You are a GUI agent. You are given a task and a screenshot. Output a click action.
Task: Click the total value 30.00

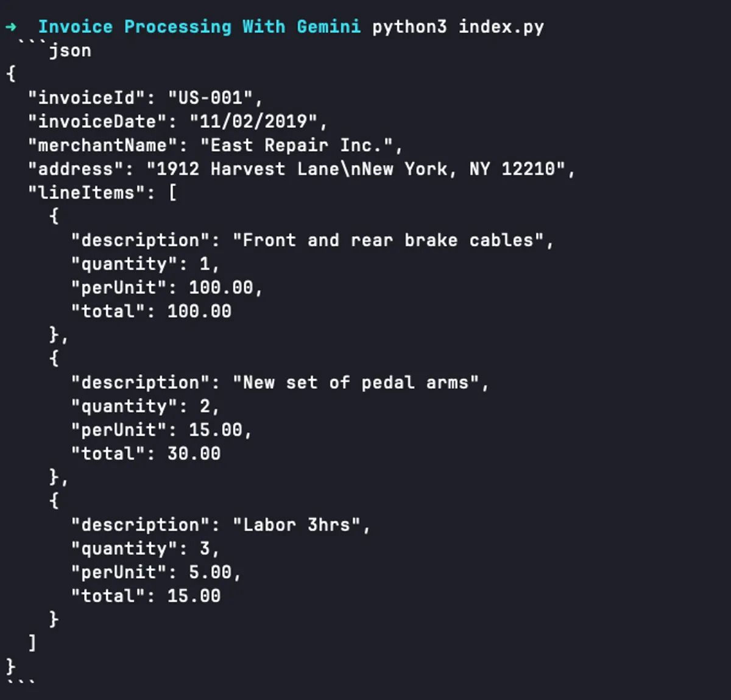[x=194, y=454]
